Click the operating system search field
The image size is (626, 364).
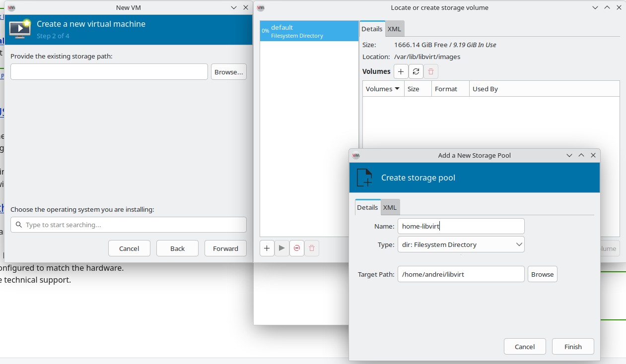click(x=128, y=225)
